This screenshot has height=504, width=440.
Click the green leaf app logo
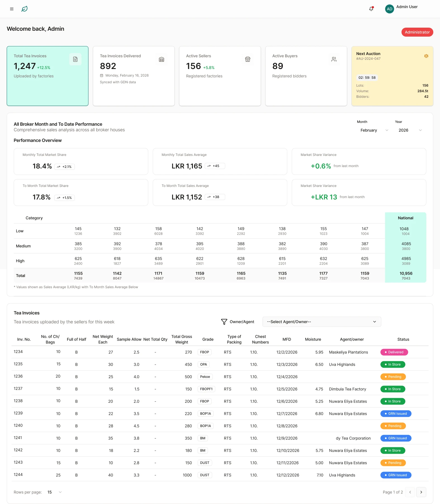pyautogui.click(x=25, y=9)
